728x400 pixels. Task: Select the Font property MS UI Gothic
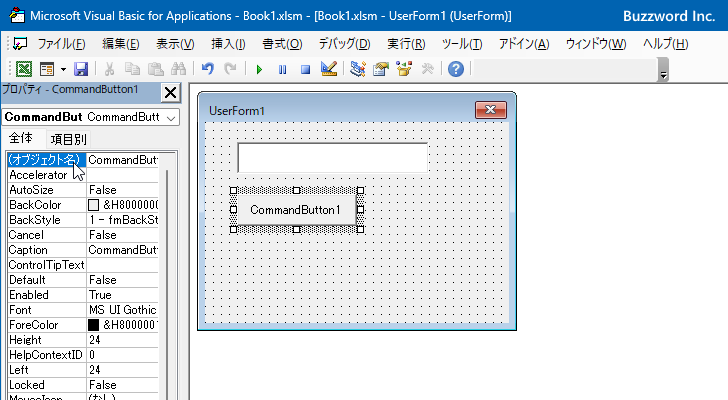pos(123,310)
